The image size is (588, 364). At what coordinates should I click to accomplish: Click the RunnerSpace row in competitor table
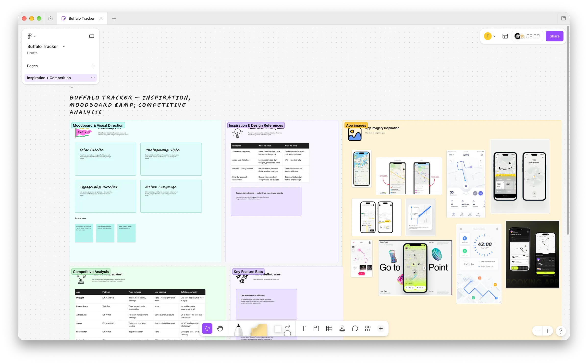point(140,308)
